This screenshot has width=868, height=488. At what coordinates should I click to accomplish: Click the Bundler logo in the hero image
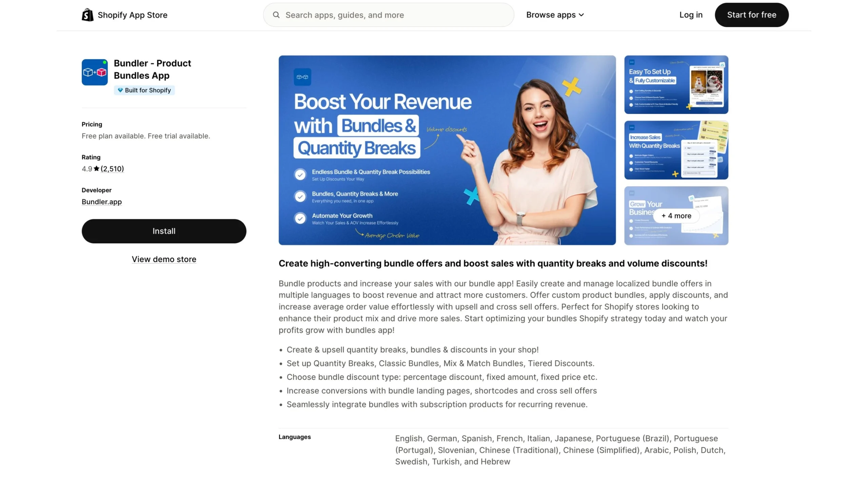point(302,77)
